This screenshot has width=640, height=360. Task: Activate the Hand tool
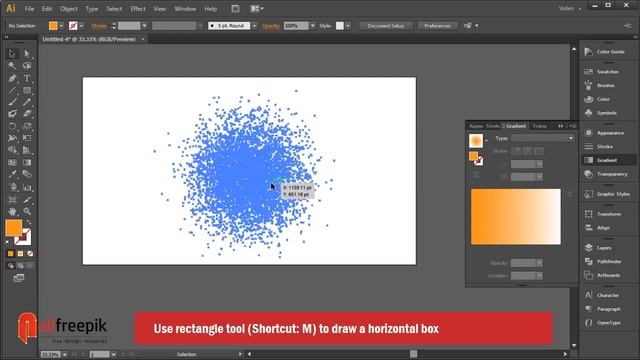[x=12, y=211]
